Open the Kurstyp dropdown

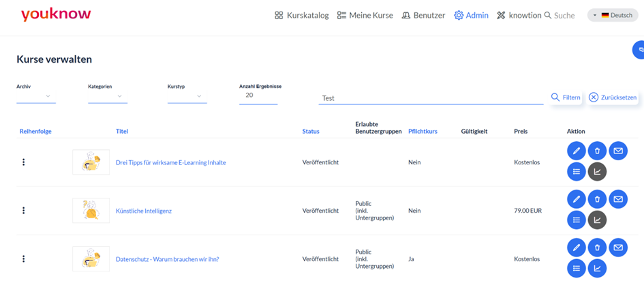(x=187, y=96)
